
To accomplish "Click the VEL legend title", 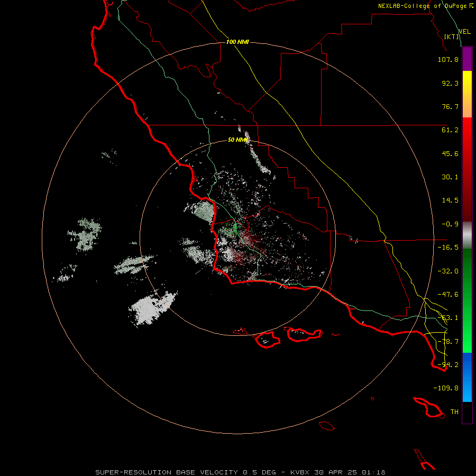I will click(x=464, y=32).
